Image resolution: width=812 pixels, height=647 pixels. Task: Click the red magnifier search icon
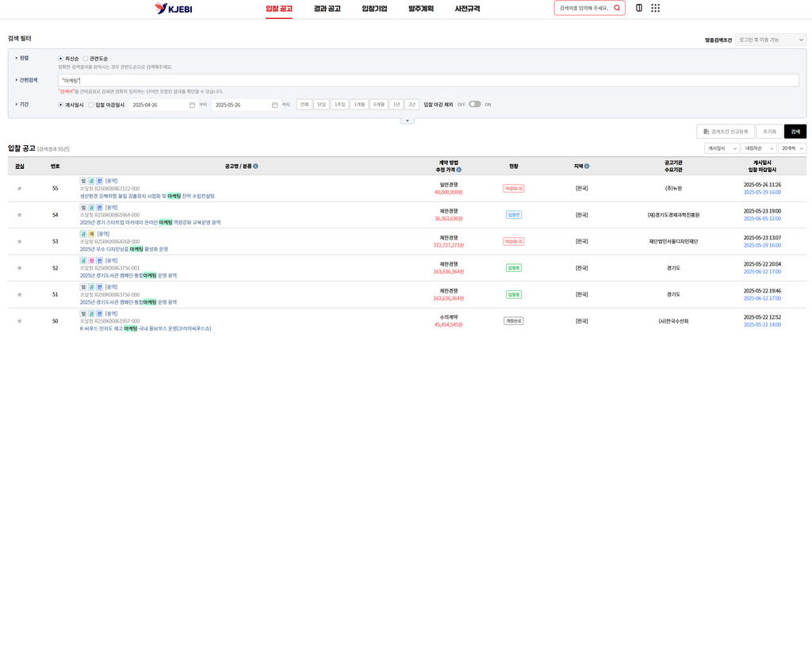(617, 8)
